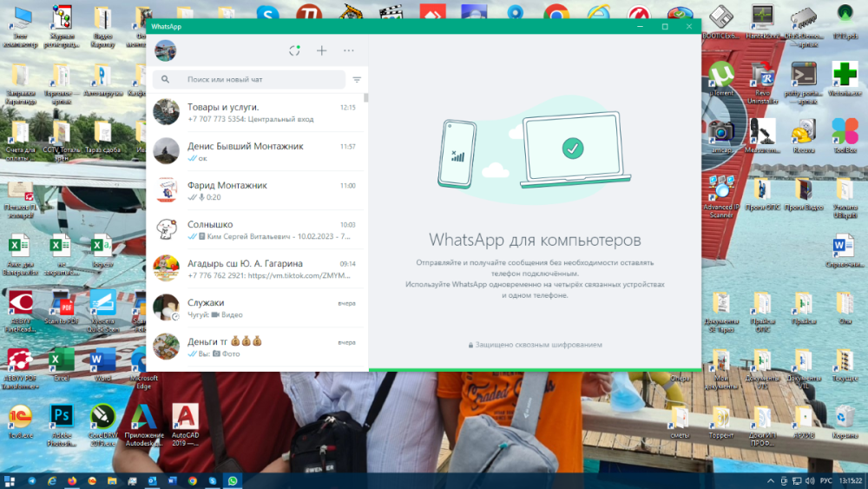Open the Корзина recycle bin
Screen dimensions: 868x489
(845, 422)
